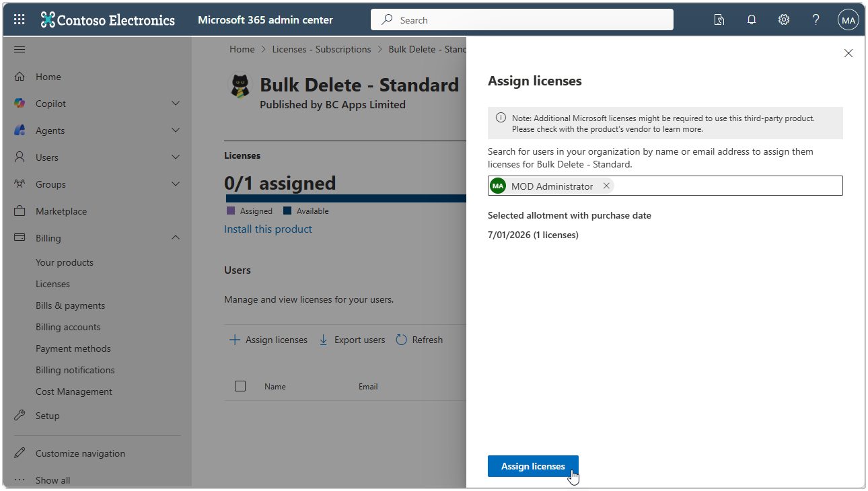Confirm with the blue Assign licenses button

coord(533,465)
